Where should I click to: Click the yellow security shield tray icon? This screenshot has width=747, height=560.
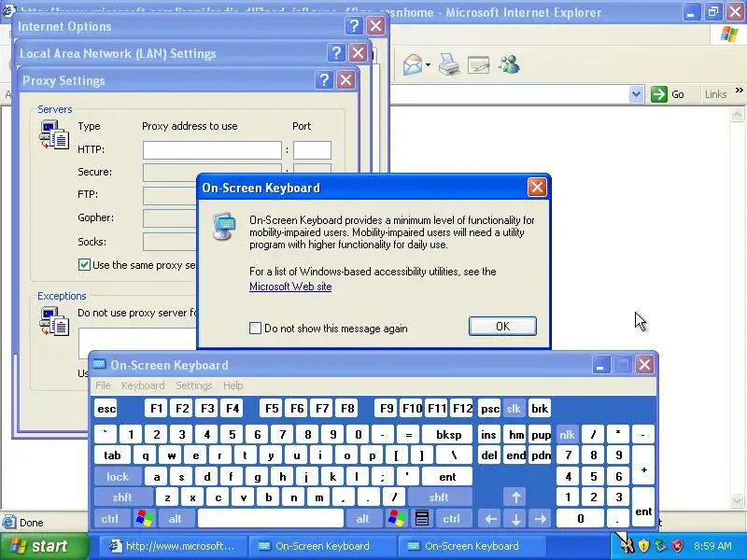click(643, 546)
